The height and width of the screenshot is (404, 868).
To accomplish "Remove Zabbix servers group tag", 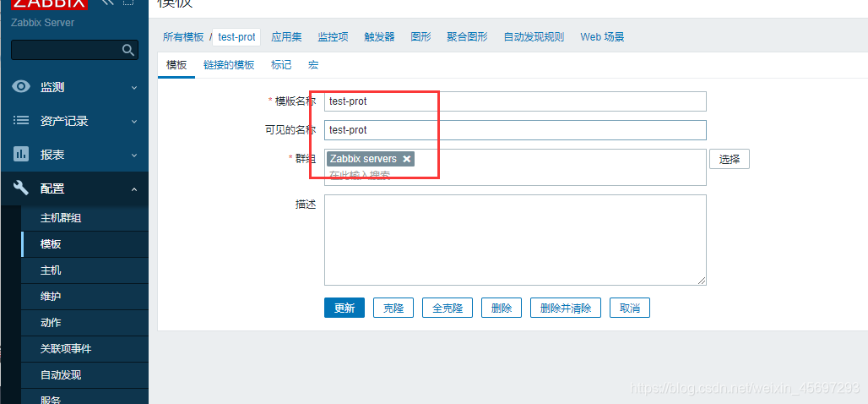I will coord(406,159).
